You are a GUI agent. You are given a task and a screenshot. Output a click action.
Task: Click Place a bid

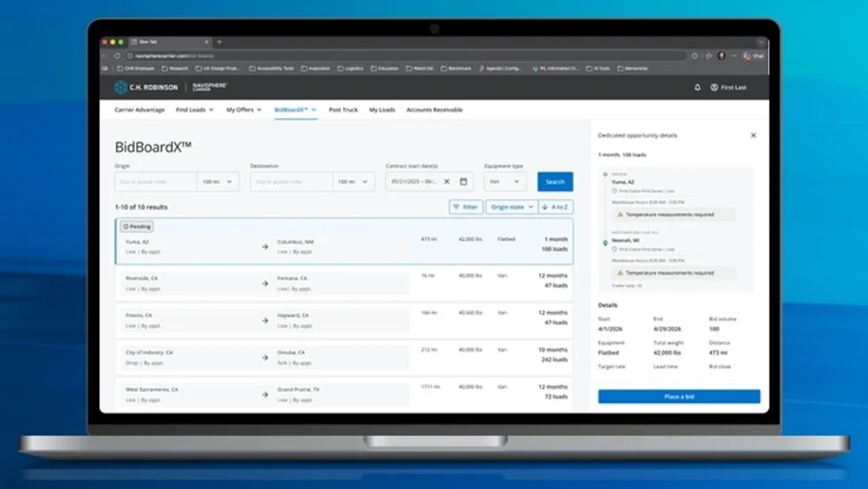(678, 397)
